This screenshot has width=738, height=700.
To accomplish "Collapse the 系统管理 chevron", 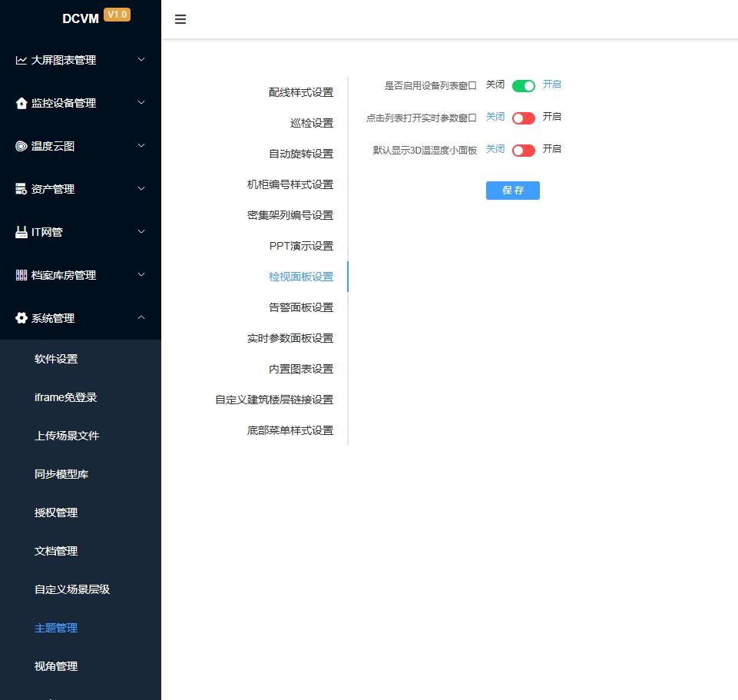I will [x=141, y=317].
